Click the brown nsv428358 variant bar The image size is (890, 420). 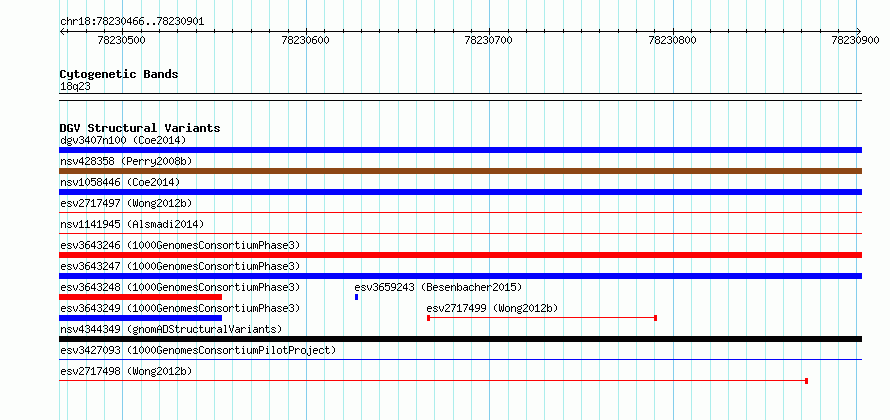click(460, 171)
